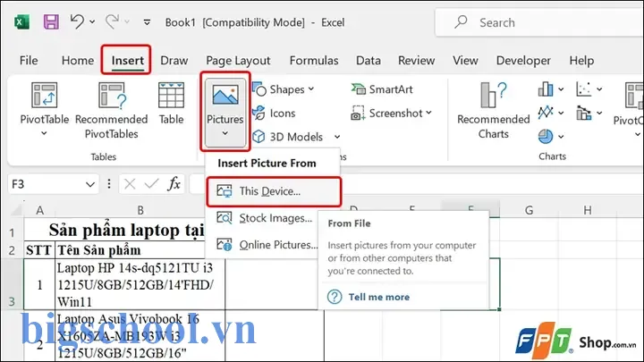Click the Redo arrow icon
The width and height of the screenshot is (644, 362).
pyautogui.click(x=112, y=21)
